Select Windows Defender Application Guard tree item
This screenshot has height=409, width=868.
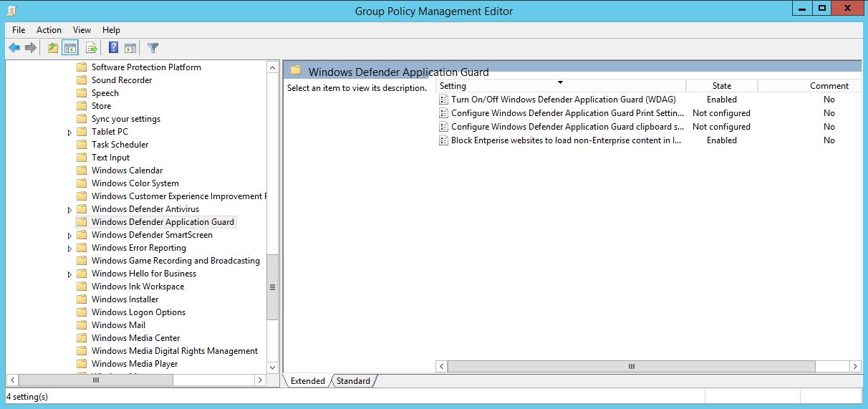pos(163,222)
